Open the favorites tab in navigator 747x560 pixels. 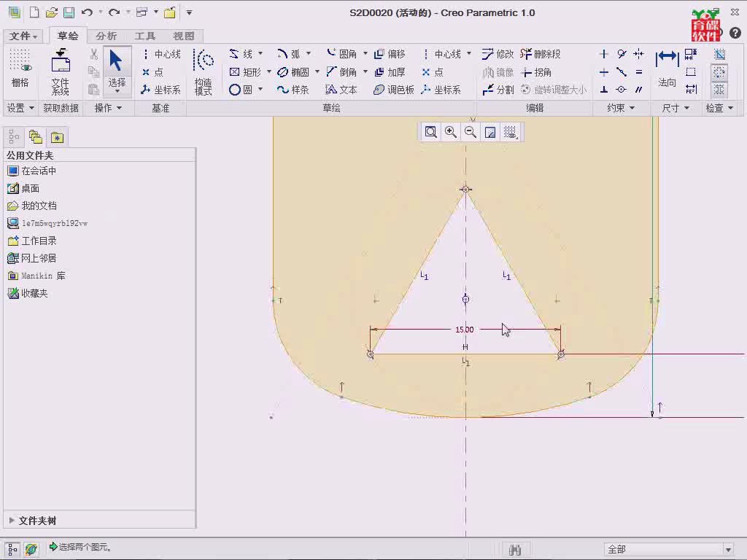pyautogui.click(x=57, y=138)
